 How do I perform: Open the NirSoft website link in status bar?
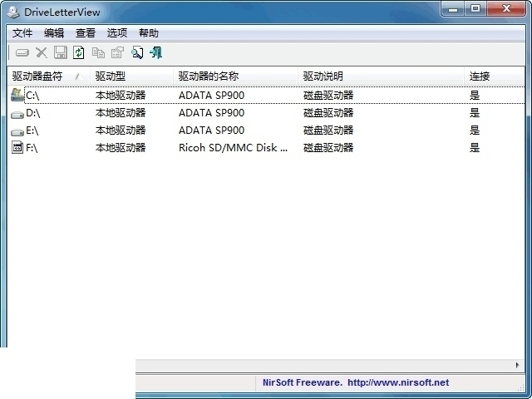[398, 382]
